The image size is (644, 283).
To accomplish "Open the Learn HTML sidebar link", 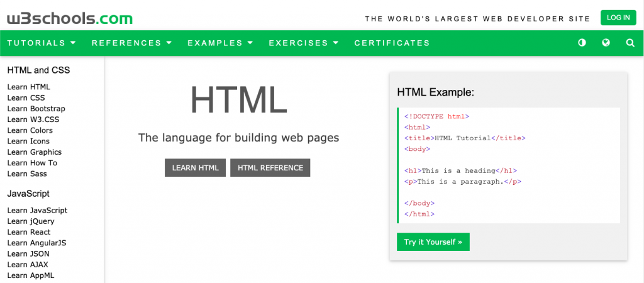I will pos(29,87).
